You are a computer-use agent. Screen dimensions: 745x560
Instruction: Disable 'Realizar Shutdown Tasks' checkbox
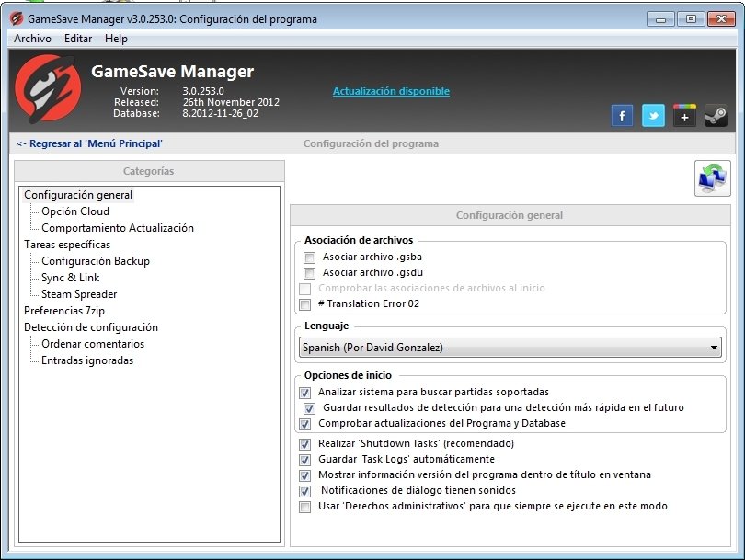pyautogui.click(x=305, y=444)
